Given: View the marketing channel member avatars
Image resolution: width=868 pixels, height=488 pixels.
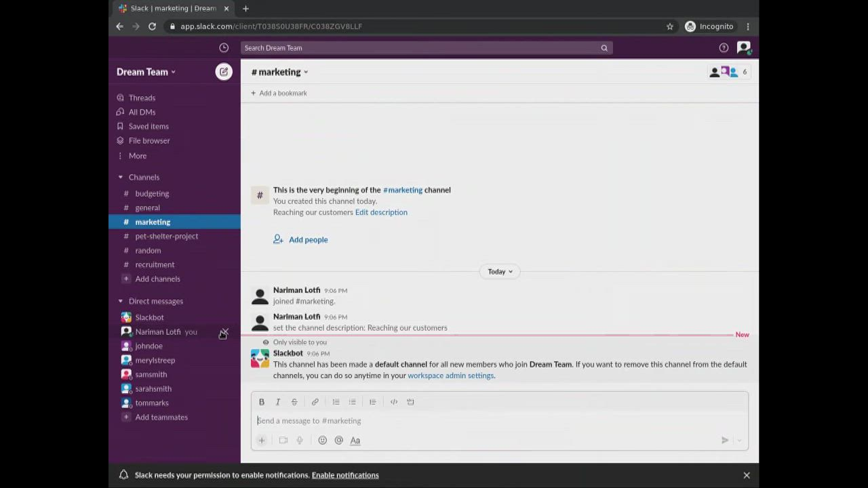Looking at the screenshot, I should 729,72.
